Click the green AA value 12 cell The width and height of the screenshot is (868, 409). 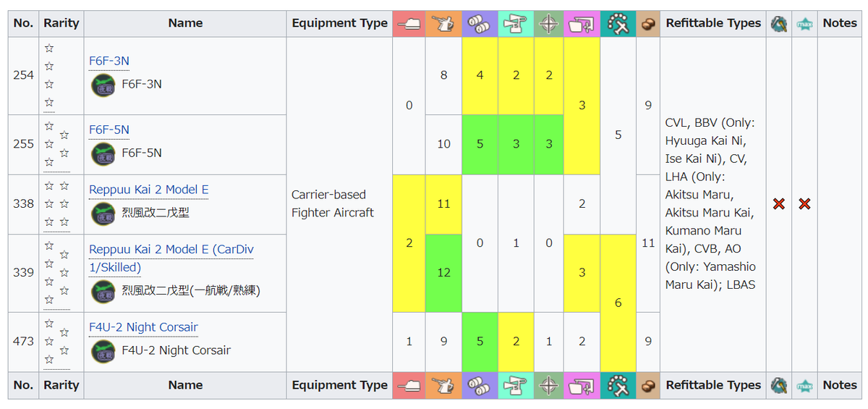(443, 273)
